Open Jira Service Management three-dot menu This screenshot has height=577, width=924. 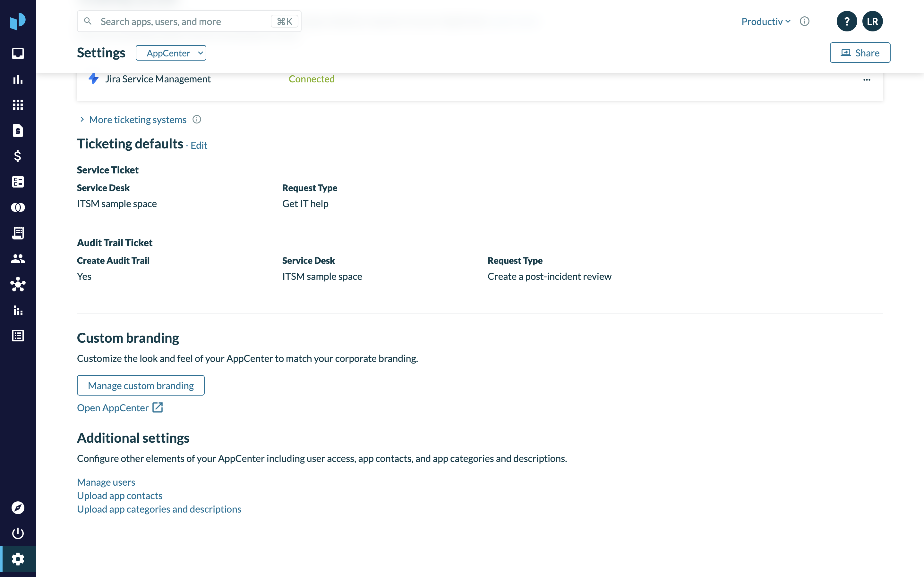(x=867, y=79)
